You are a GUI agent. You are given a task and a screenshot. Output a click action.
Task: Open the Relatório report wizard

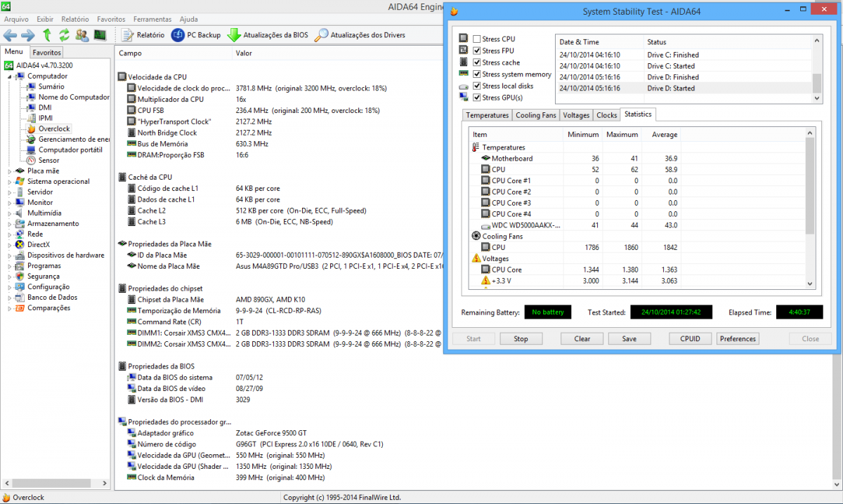(143, 35)
